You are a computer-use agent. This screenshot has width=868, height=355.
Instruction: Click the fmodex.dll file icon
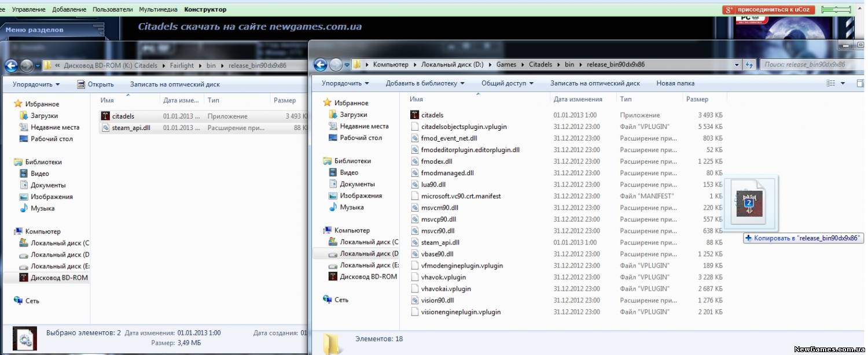415,161
